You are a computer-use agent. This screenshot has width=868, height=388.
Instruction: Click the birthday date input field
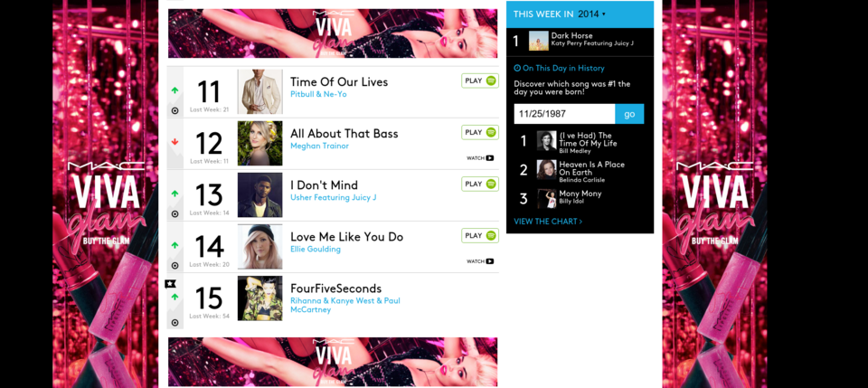coord(564,114)
